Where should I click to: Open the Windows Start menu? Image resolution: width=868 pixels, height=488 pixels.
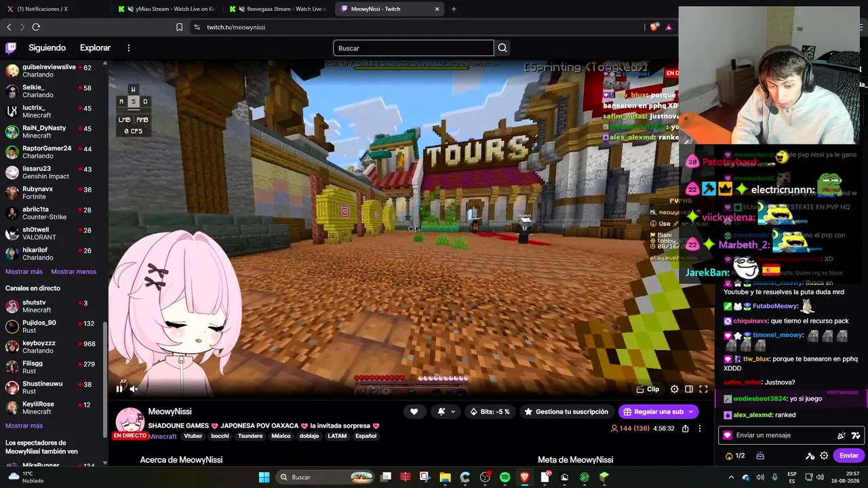pos(264,477)
